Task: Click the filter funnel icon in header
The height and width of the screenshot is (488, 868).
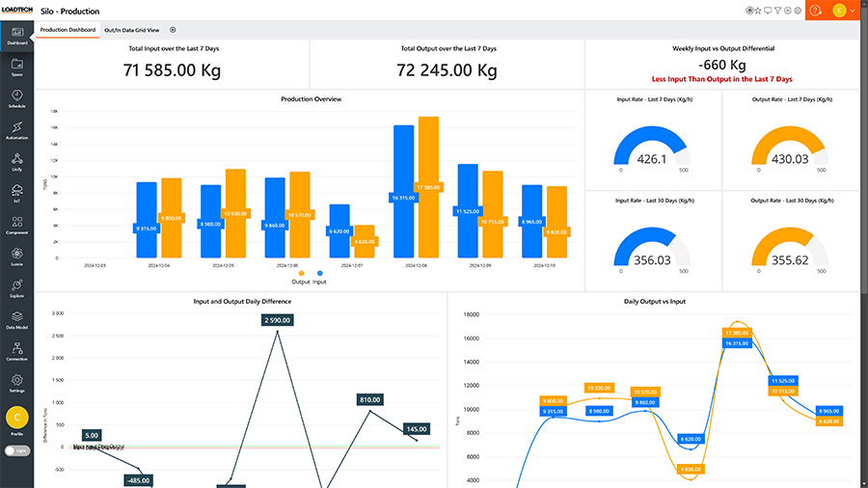Action: point(778,11)
